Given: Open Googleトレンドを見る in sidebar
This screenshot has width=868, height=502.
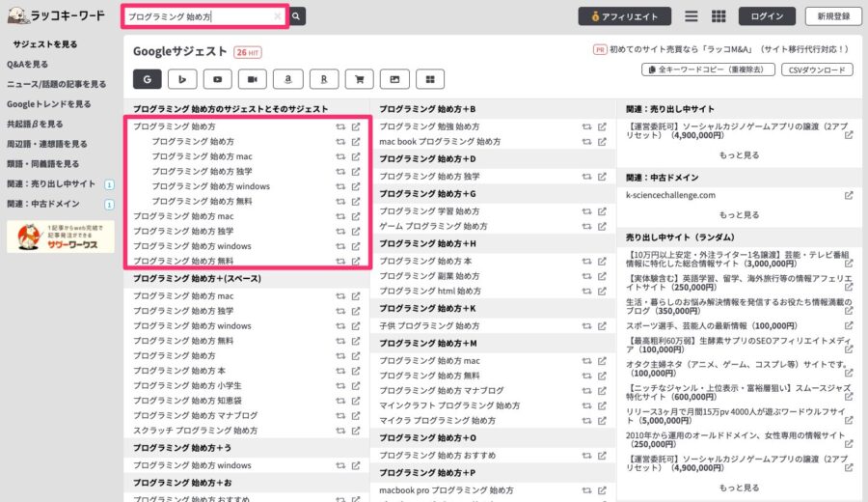Looking at the screenshot, I should (49, 104).
